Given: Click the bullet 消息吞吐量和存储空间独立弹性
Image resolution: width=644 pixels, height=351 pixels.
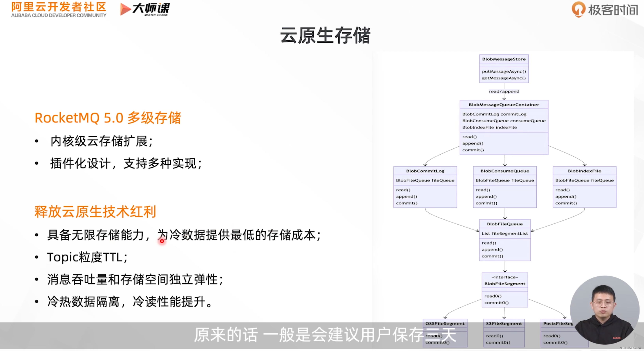Looking at the screenshot, I should (x=135, y=280).
